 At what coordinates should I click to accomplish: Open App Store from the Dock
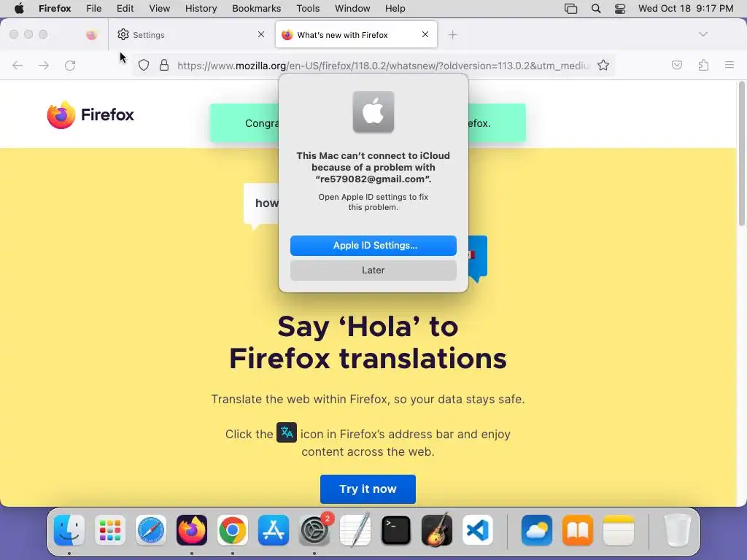[274, 530]
